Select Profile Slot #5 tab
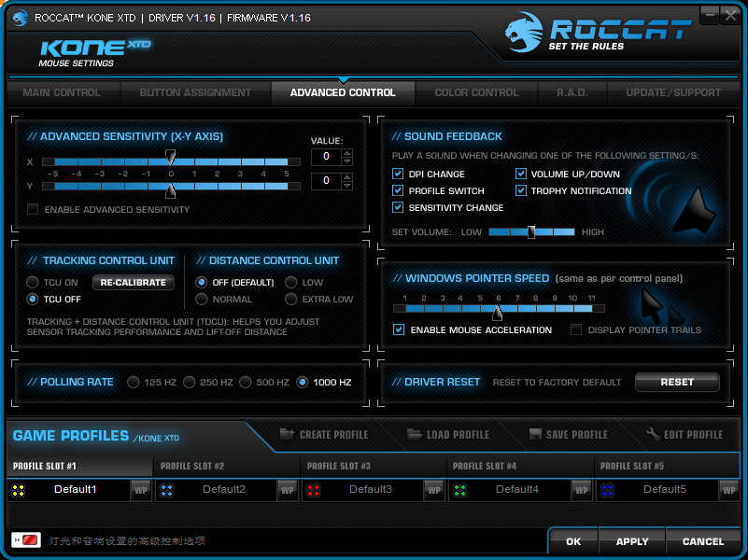 pos(668,466)
